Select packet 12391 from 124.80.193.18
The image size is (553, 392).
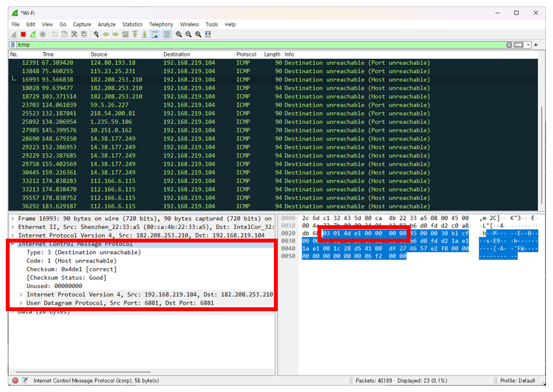click(x=273, y=63)
